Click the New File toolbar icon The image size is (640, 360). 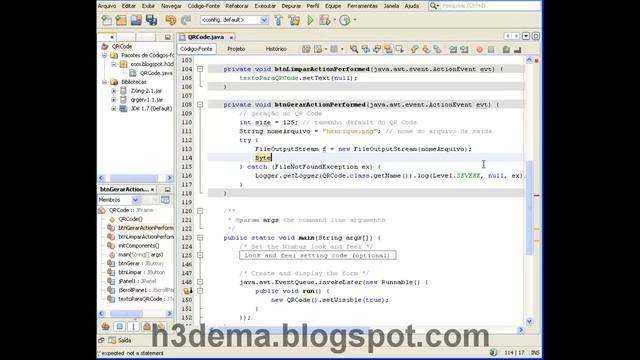(x=107, y=20)
